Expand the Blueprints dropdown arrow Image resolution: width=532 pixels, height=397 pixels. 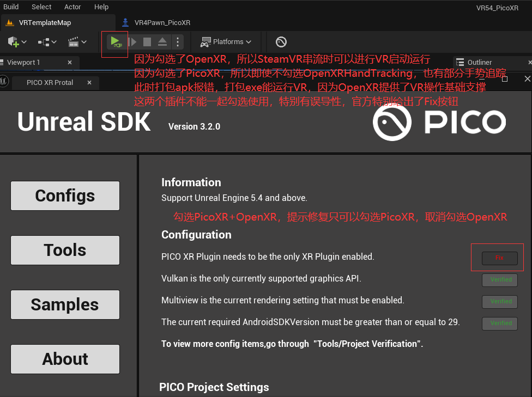coord(54,42)
